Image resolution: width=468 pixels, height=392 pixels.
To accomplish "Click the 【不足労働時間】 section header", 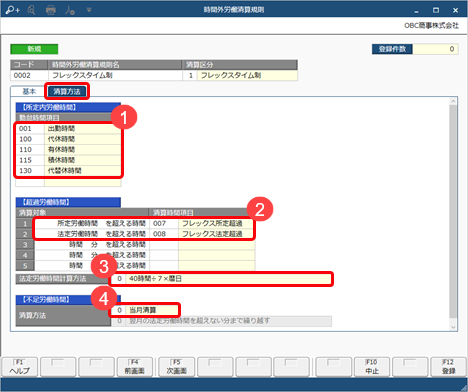I will point(68,299).
